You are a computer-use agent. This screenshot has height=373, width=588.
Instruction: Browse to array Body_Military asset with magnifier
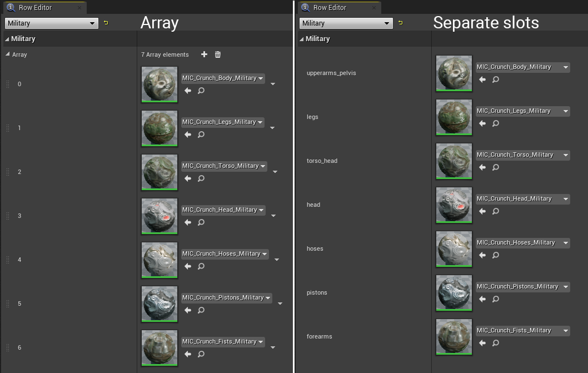point(201,91)
